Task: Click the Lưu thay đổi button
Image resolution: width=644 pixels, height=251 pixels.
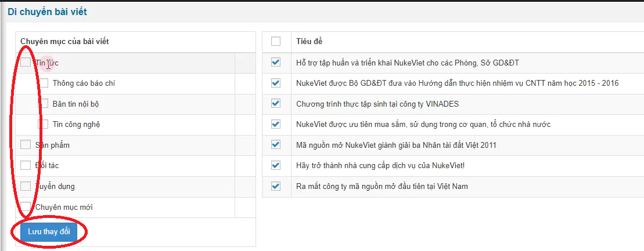Action: (x=49, y=232)
